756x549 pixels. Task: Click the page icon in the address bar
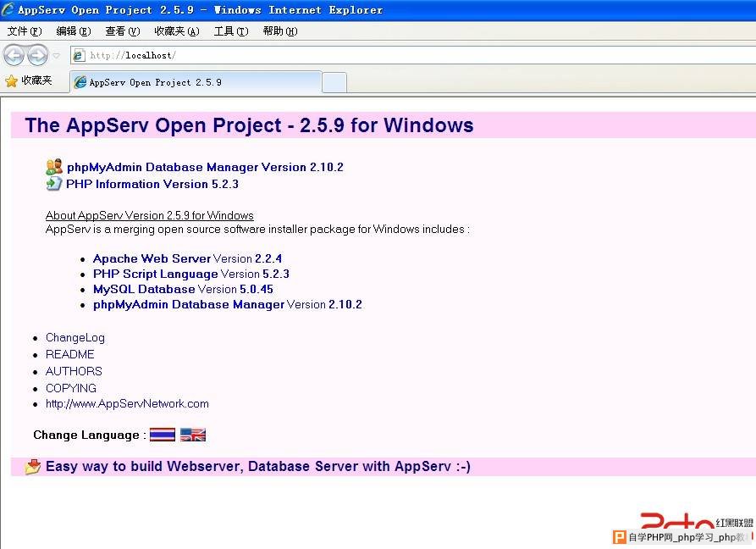click(79, 55)
